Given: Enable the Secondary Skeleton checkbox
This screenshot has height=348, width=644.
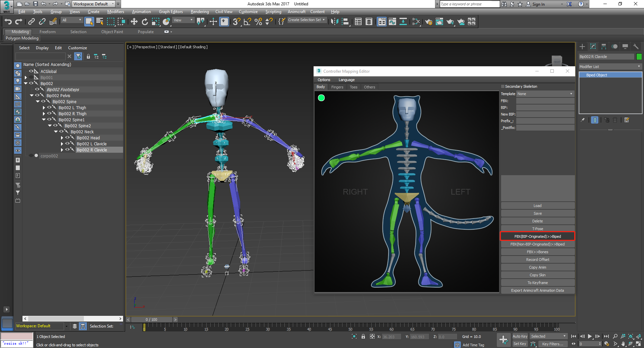Looking at the screenshot, I should pos(503,86).
